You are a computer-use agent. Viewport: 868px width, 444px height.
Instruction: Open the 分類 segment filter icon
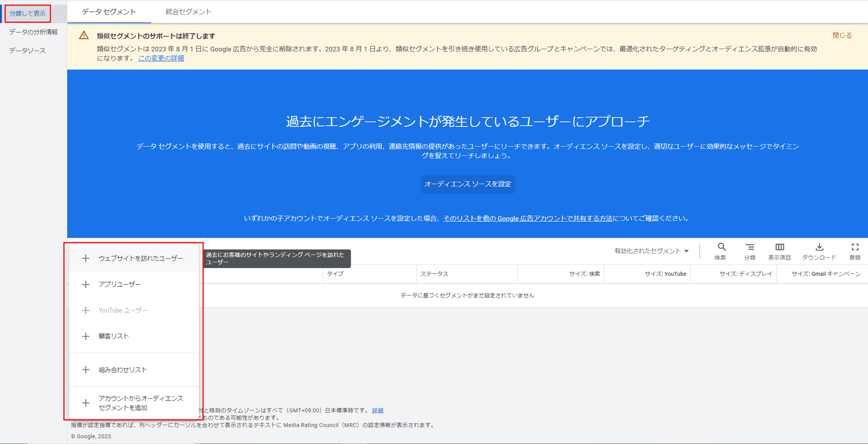[750, 247]
